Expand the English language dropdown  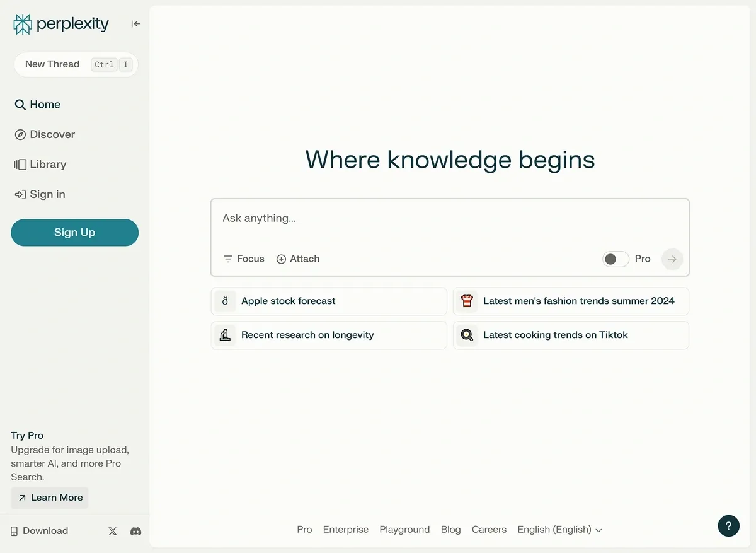[x=559, y=530]
